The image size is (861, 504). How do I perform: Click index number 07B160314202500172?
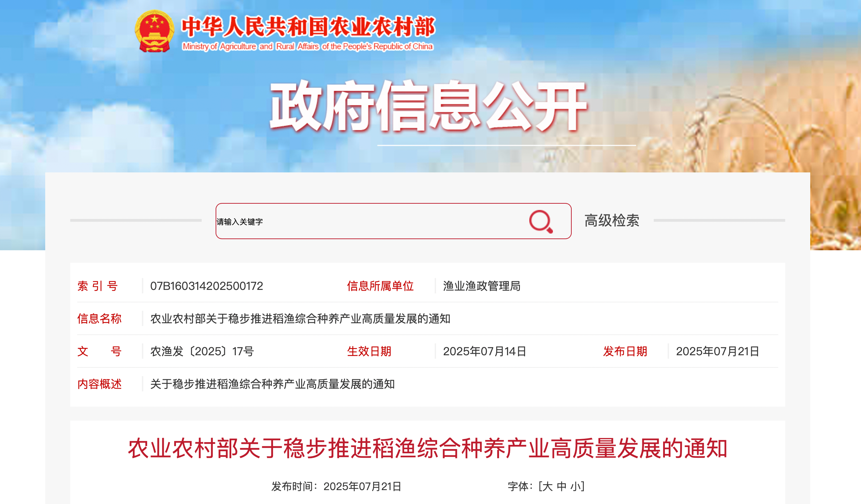tap(207, 286)
